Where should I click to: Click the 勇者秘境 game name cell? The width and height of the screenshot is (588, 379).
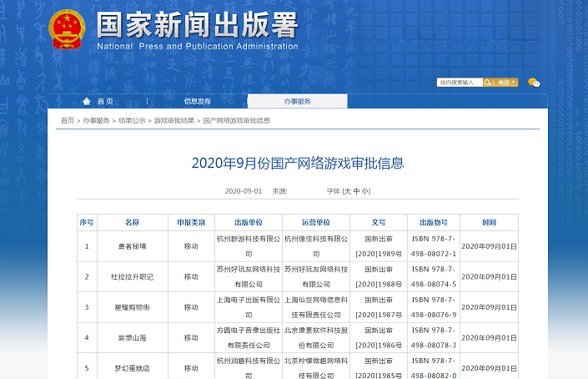click(x=132, y=246)
